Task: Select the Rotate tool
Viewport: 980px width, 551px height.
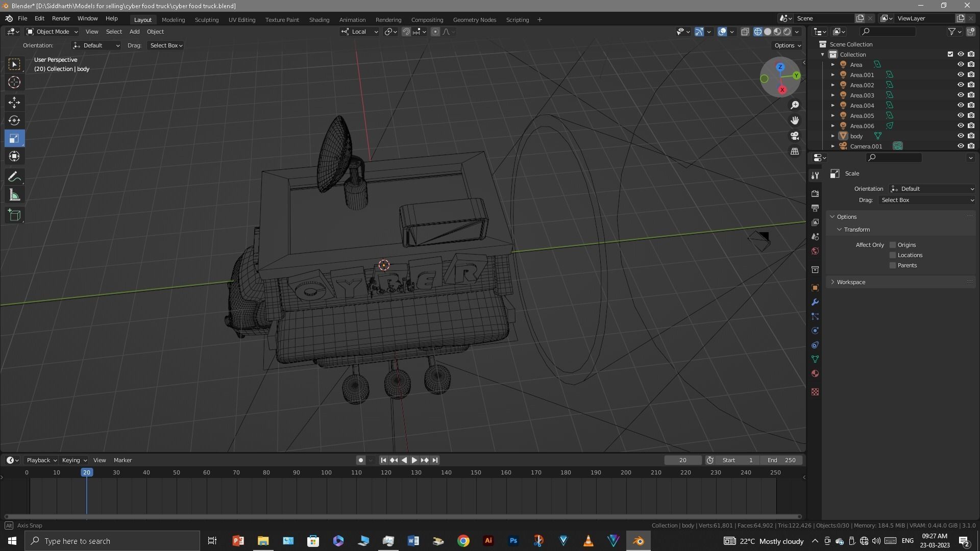Action: [14, 120]
